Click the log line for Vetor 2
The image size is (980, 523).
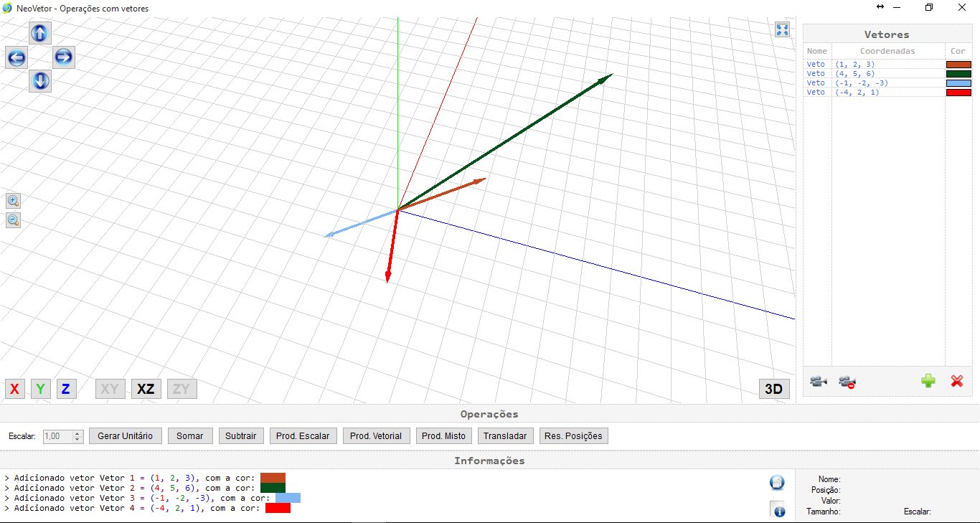[x=144, y=488]
